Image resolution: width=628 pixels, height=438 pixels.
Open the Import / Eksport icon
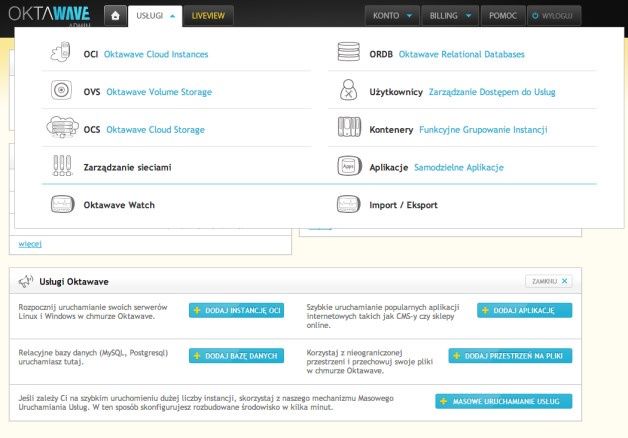(348, 204)
